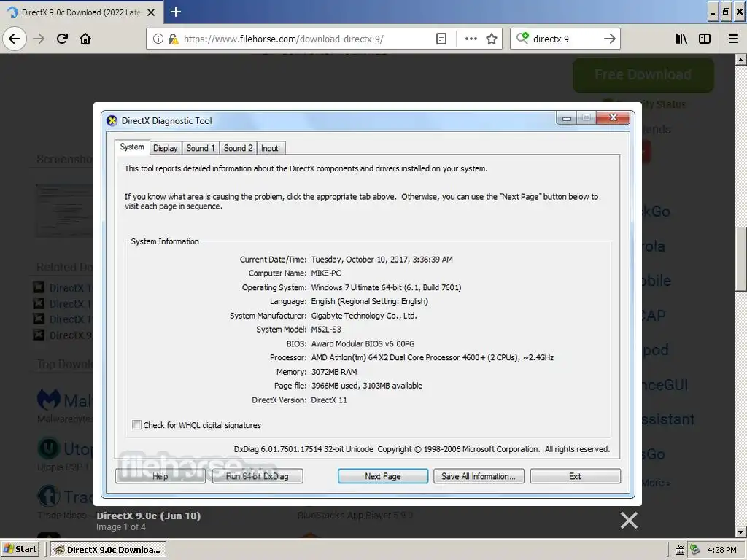747x560 pixels.
Task: Click the page scrollbar up arrow
Action: [741, 60]
